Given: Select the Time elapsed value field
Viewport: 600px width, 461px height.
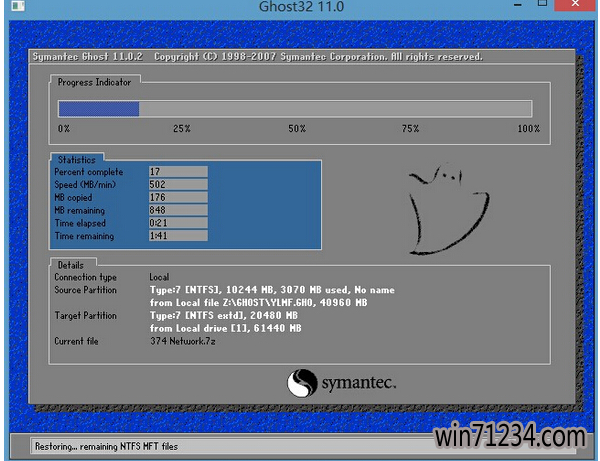Looking at the screenshot, I should point(177,224).
